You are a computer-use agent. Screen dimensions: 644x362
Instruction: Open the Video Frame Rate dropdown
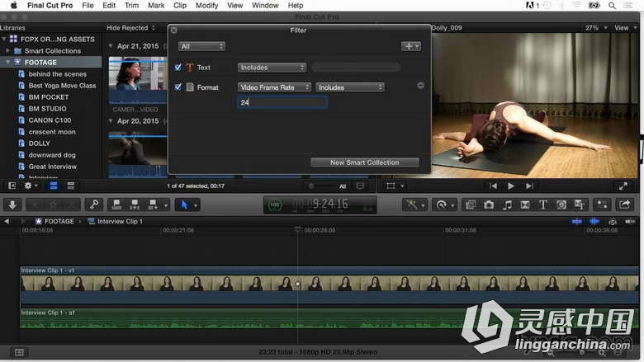pos(274,87)
